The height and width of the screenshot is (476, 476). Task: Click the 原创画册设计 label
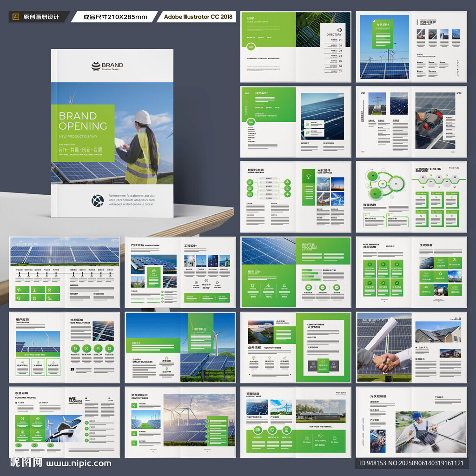pyautogui.click(x=41, y=17)
